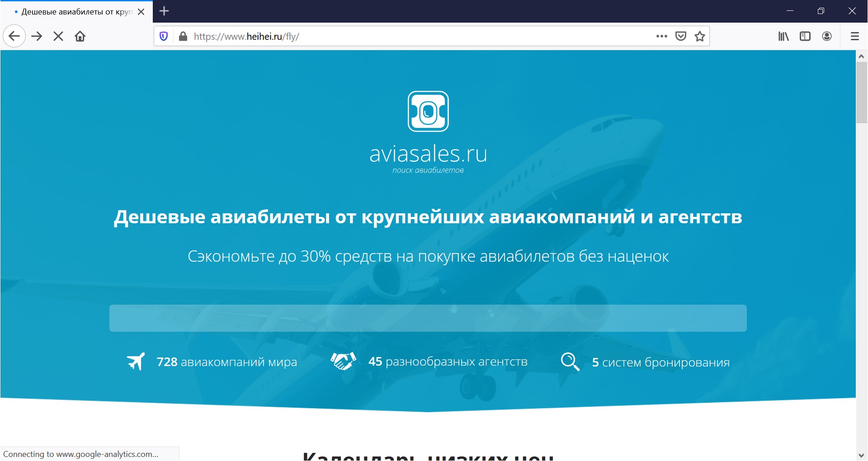Open Firefox account menu
Image resolution: width=868 pixels, height=461 pixels.
[x=827, y=36]
